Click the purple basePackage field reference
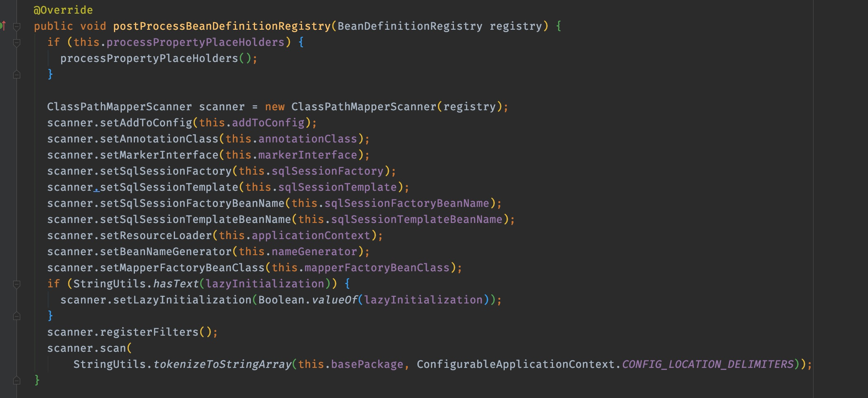868x398 pixels. click(367, 364)
